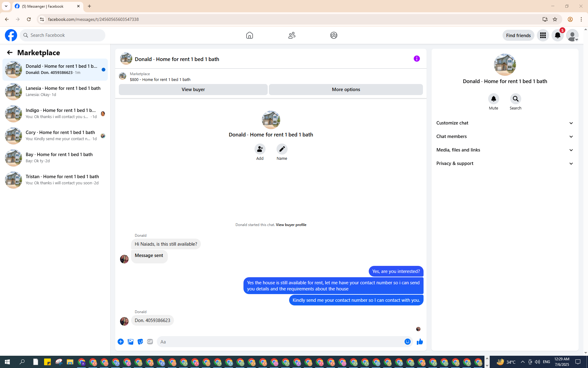
Task: Open more actions plus icon in composer
Action: pyautogui.click(x=121, y=342)
